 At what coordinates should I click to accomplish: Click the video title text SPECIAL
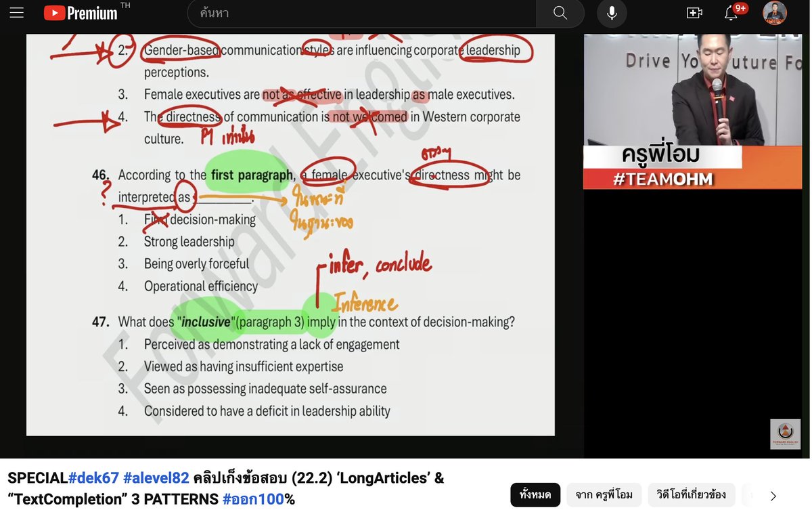coord(37,478)
